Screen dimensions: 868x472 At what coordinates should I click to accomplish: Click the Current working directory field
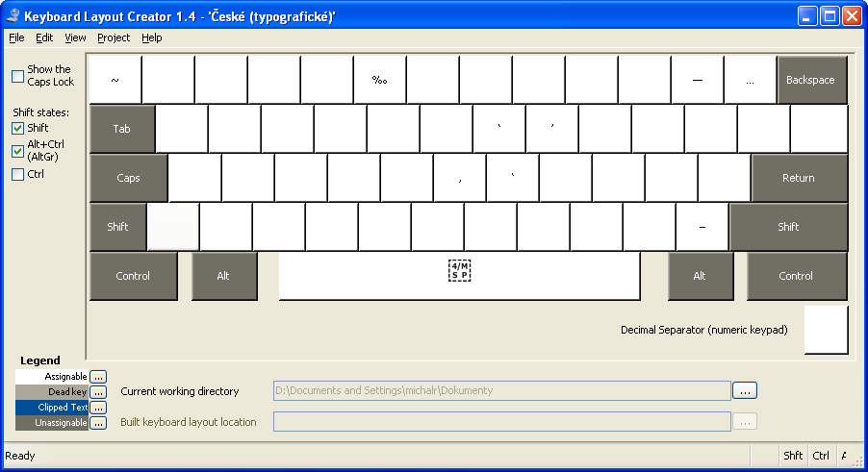tap(502, 390)
